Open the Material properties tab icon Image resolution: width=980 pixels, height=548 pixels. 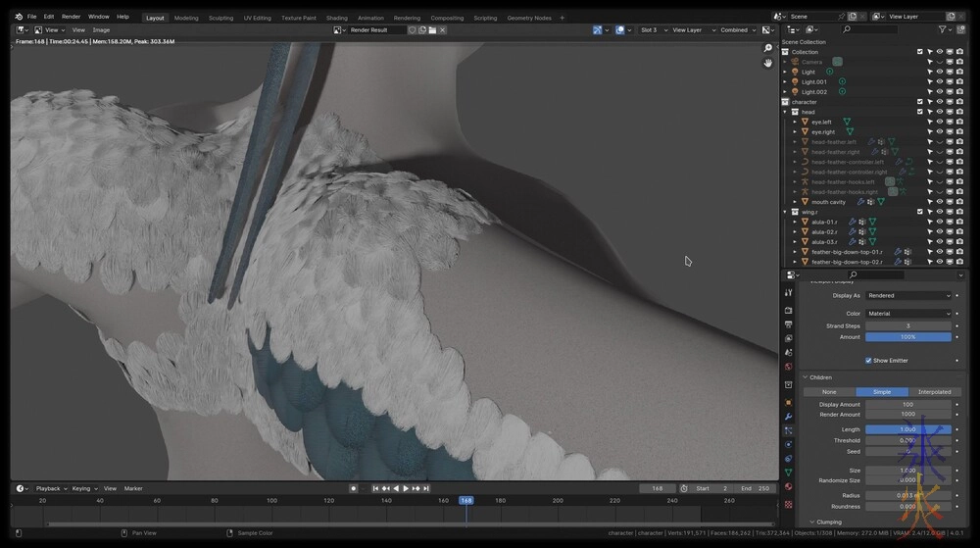point(788,487)
